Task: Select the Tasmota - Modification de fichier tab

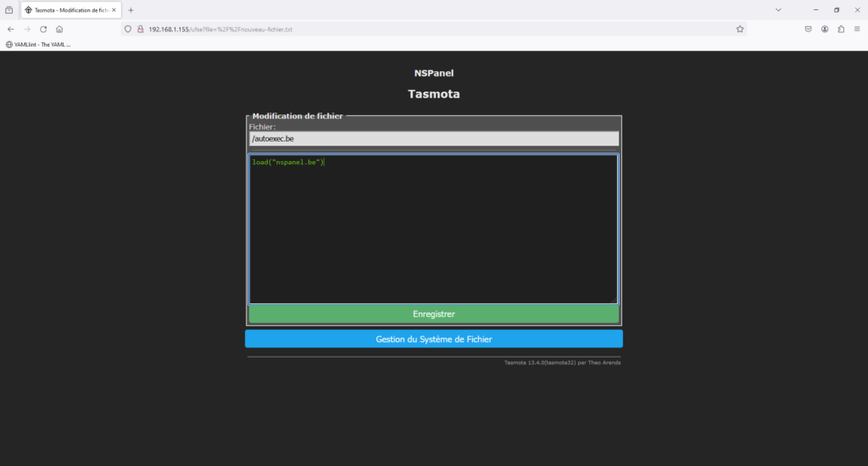Action: (x=71, y=10)
